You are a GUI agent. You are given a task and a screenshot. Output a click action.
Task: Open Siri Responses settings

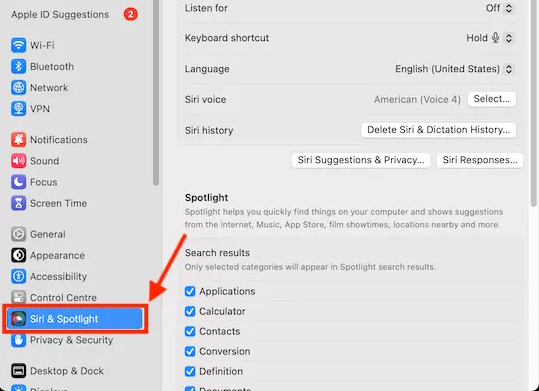(x=480, y=160)
